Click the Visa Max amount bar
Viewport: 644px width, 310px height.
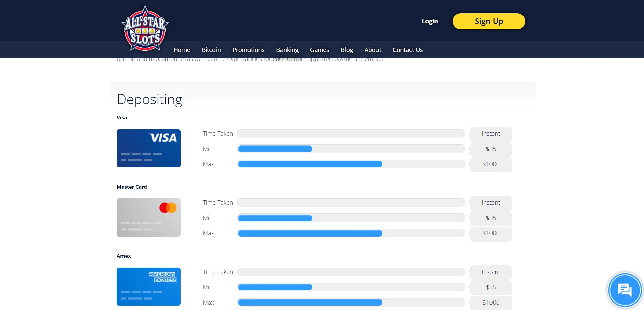click(x=351, y=164)
